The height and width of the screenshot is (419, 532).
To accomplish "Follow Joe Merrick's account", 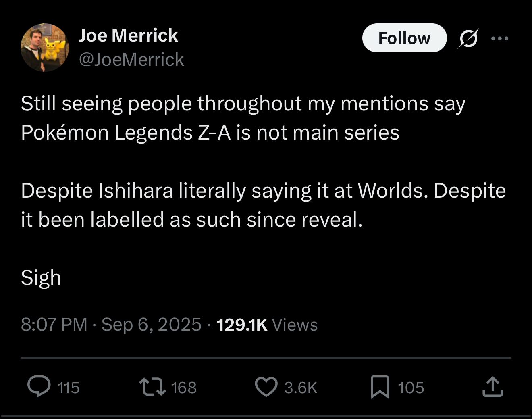I will [404, 38].
